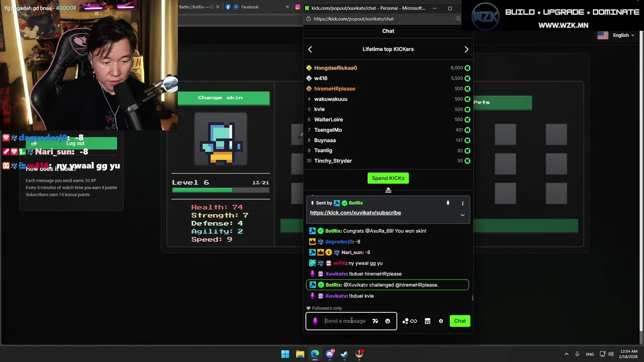Click the purple microphone icon in message box
The height and width of the screenshot is (362, 644).
[315, 321]
